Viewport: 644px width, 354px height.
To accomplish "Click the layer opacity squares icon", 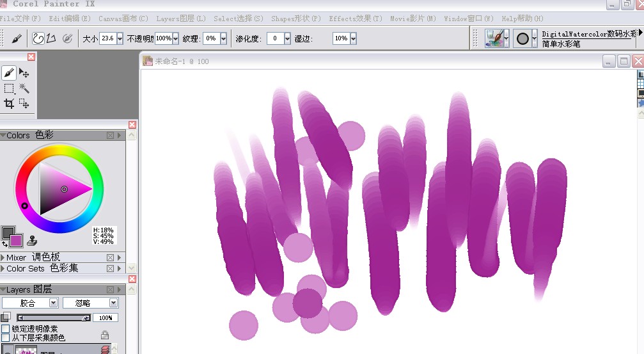I will point(6,317).
